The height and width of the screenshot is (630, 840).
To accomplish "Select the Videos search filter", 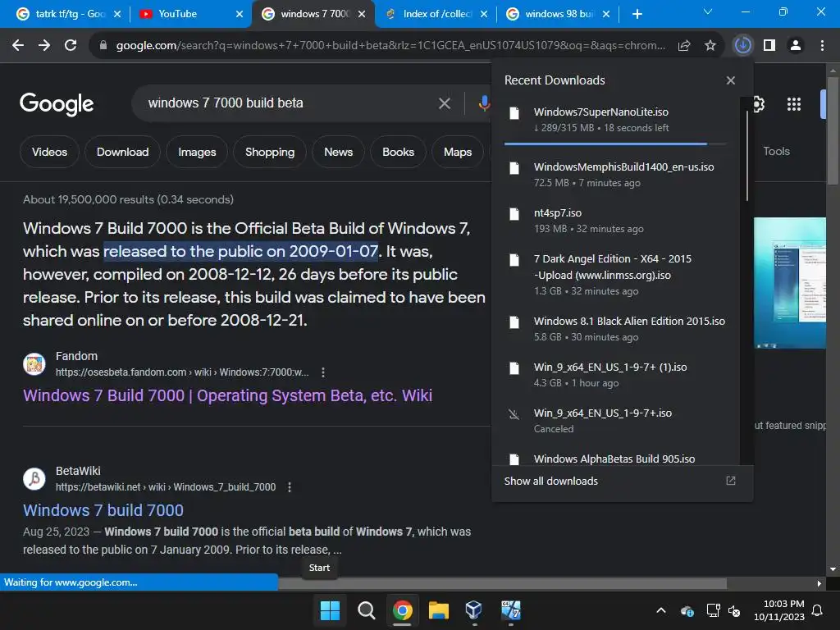I will (x=49, y=152).
